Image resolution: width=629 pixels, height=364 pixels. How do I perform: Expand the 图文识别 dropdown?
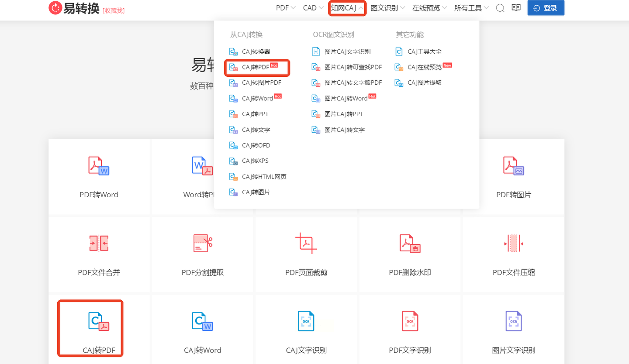point(388,8)
